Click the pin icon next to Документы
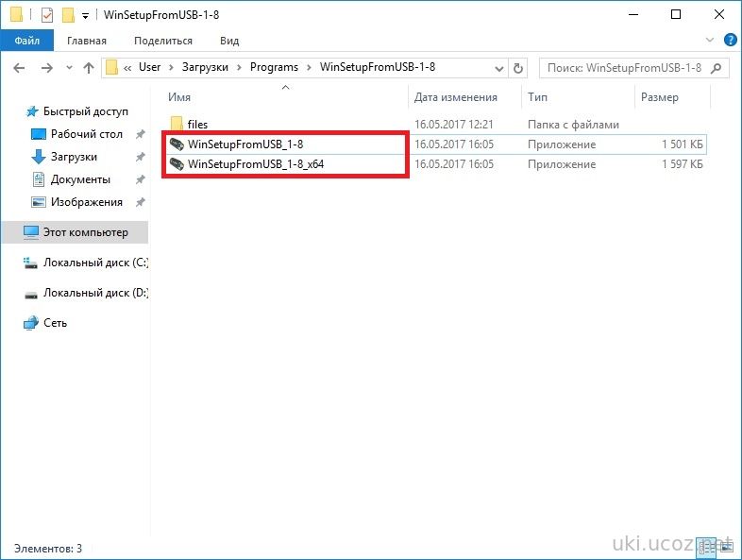Viewport: 742px width, 560px height. [140, 179]
